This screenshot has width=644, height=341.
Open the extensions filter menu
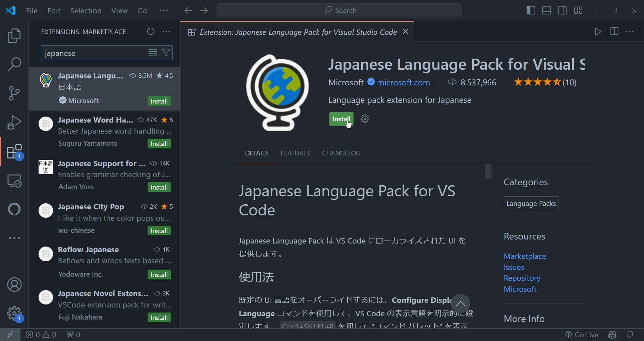[x=166, y=53]
